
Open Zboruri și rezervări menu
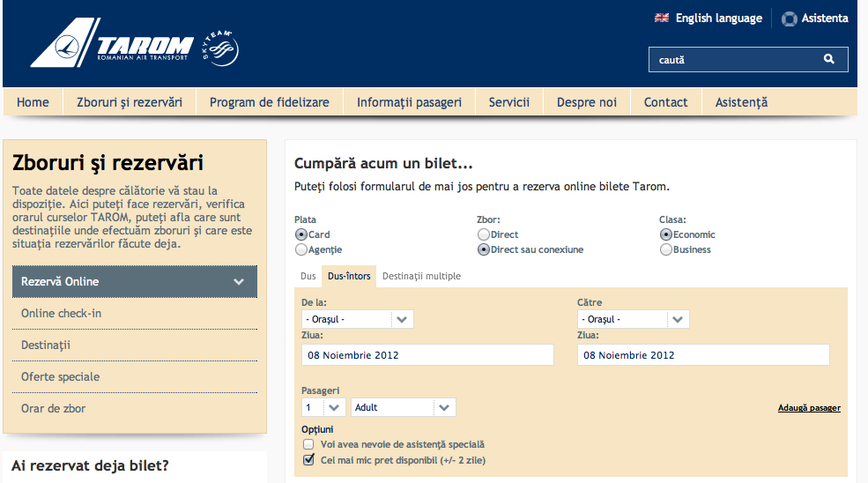point(130,102)
